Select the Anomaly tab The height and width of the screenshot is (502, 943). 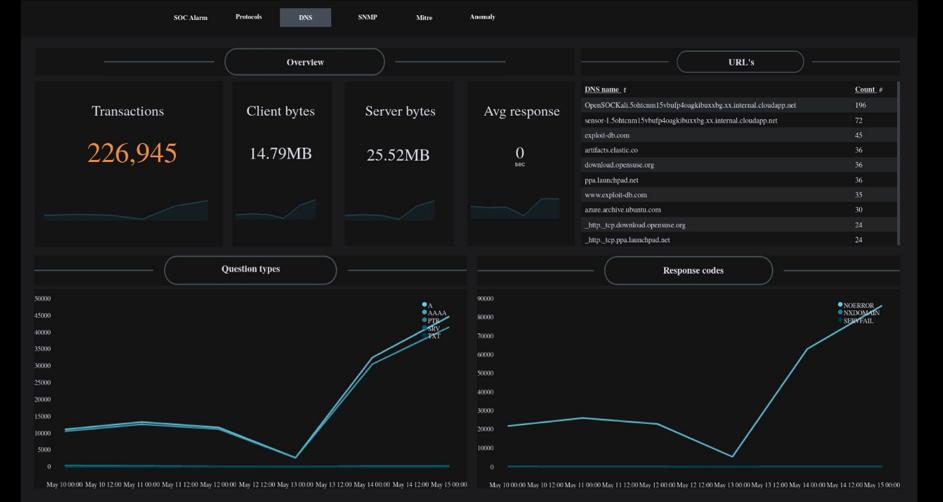coord(482,17)
